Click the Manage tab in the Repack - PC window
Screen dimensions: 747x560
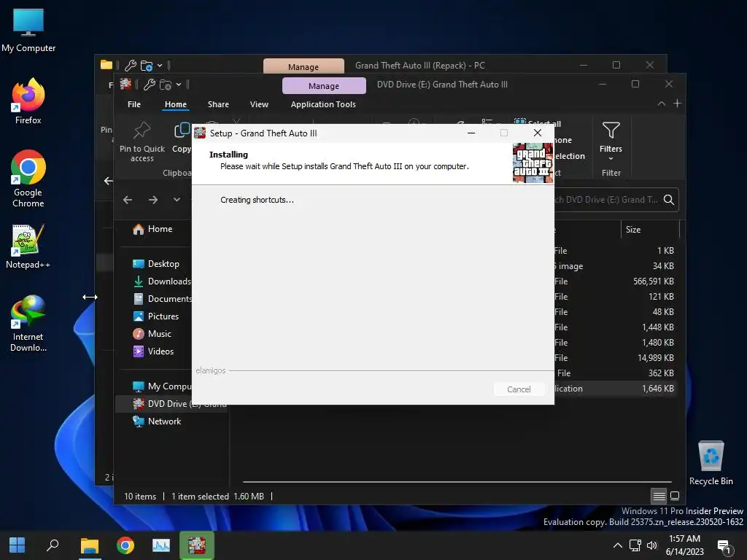(303, 66)
